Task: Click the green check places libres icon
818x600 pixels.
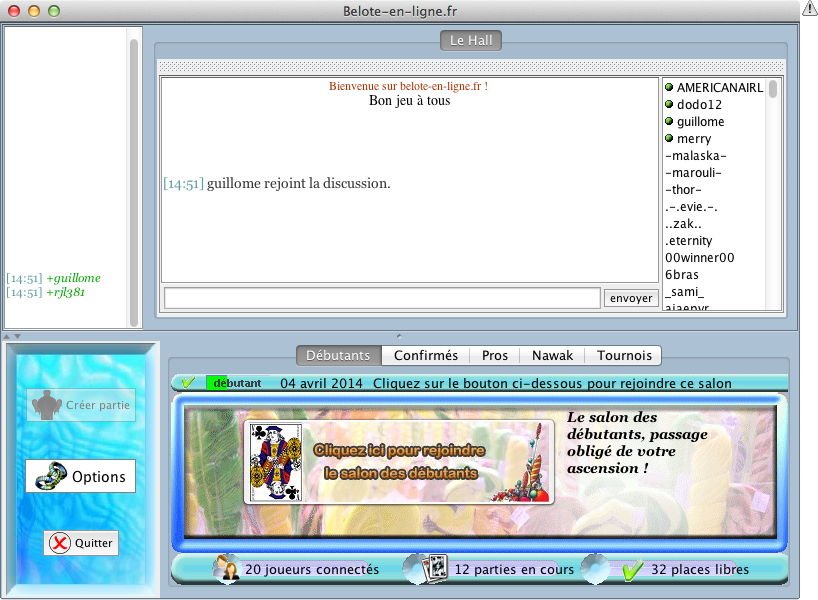Action: 632,570
